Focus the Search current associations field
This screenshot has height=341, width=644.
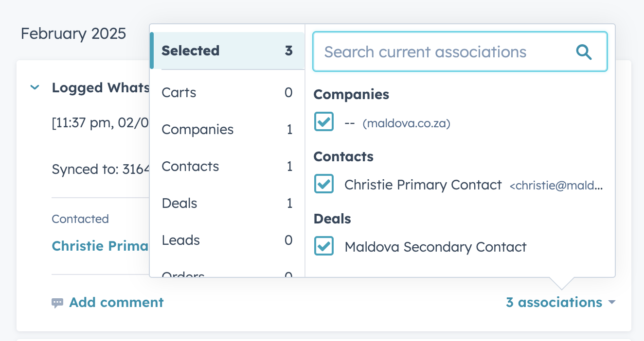[460, 52]
